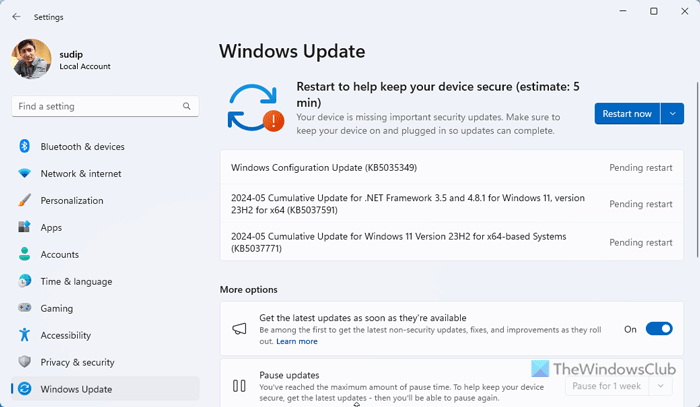
Task: Click the Pause for 1 week button
Action: coord(606,386)
